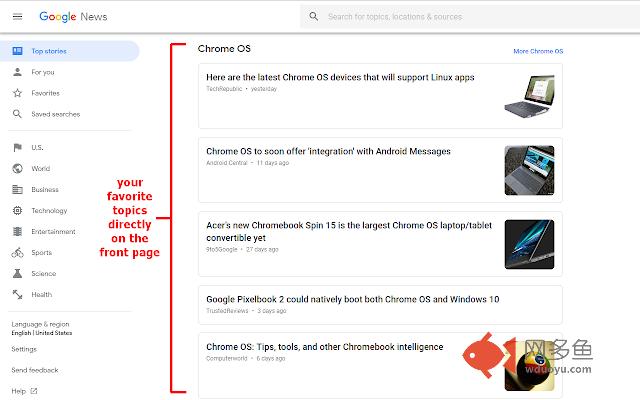Click the Top stories newspaper icon
This screenshot has width=640, height=400.
click(x=17, y=51)
